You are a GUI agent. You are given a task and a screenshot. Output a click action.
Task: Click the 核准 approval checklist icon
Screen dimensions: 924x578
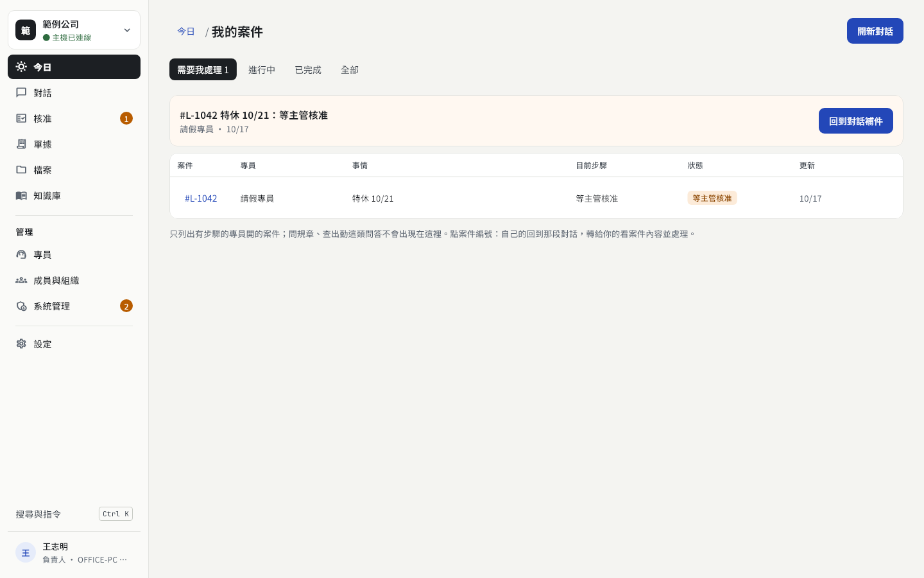[x=21, y=118]
